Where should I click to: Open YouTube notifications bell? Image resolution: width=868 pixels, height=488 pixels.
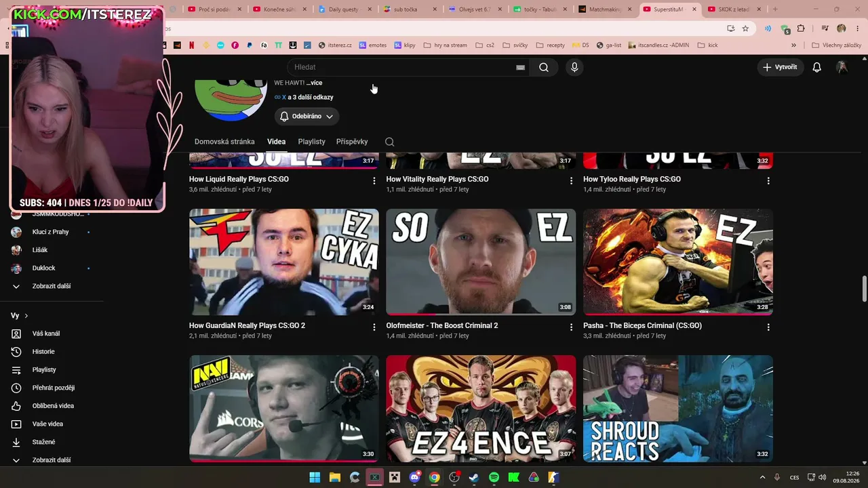pyautogui.click(x=817, y=67)
